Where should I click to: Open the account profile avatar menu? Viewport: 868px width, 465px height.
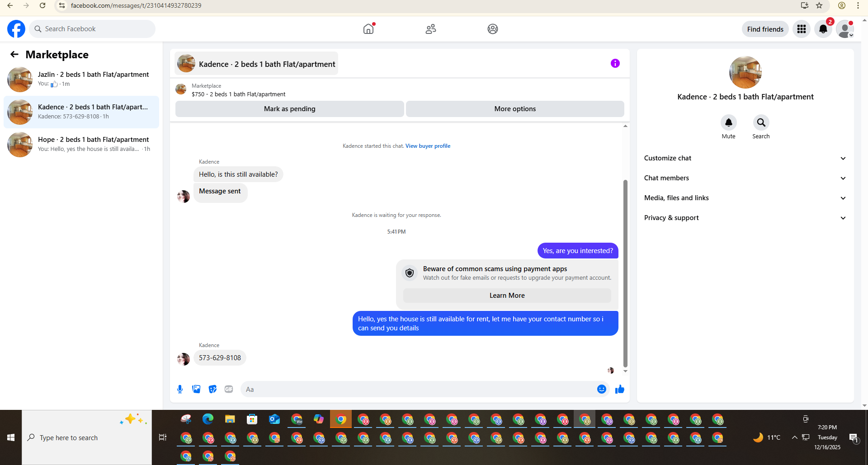click(x=845, y=29)
